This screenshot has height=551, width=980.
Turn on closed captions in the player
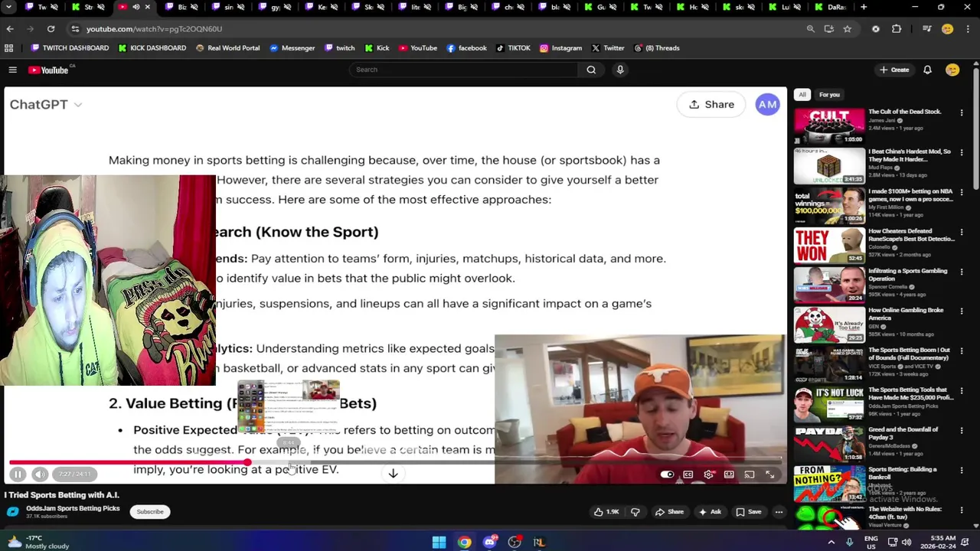click(688, 474)
